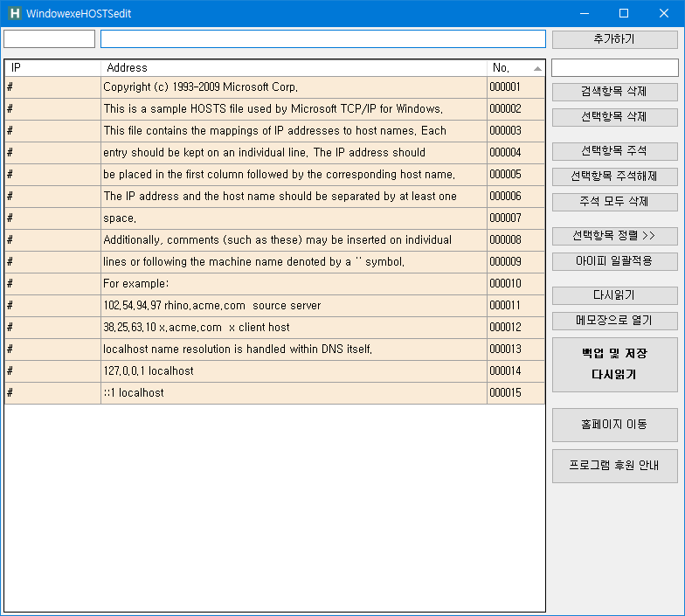The height and width of the screenshot is (616, 685).
Task: Click the sort arrow in No. header
Action: pos(538,68)
